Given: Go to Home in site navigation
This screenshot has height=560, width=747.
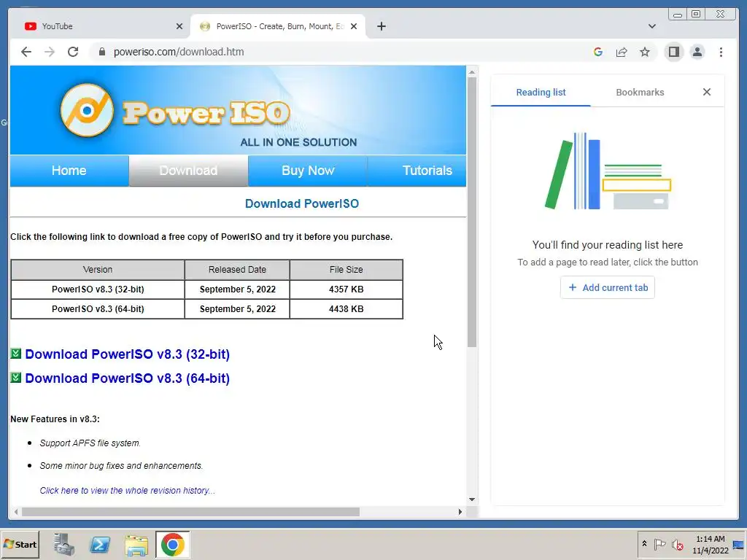Looking at the screenshot, I should coord(69,171).
